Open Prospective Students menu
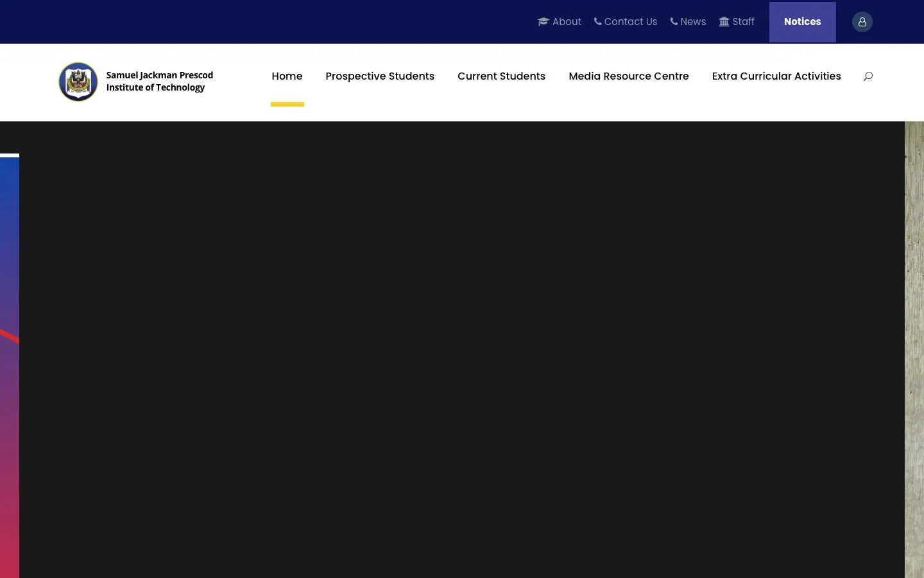924x578 pixels. pos(380,76)
